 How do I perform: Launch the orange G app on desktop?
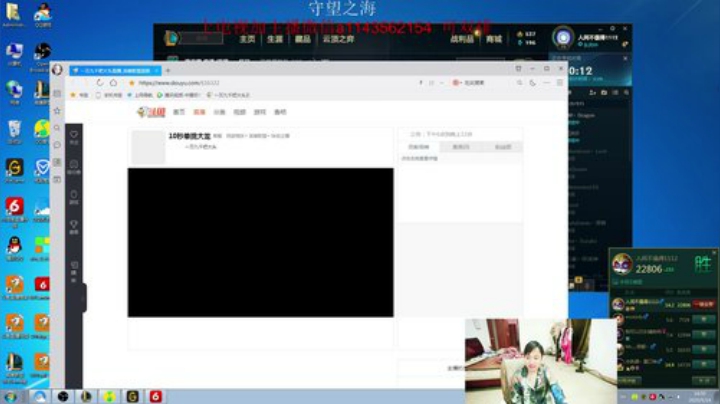pos(14,170)
